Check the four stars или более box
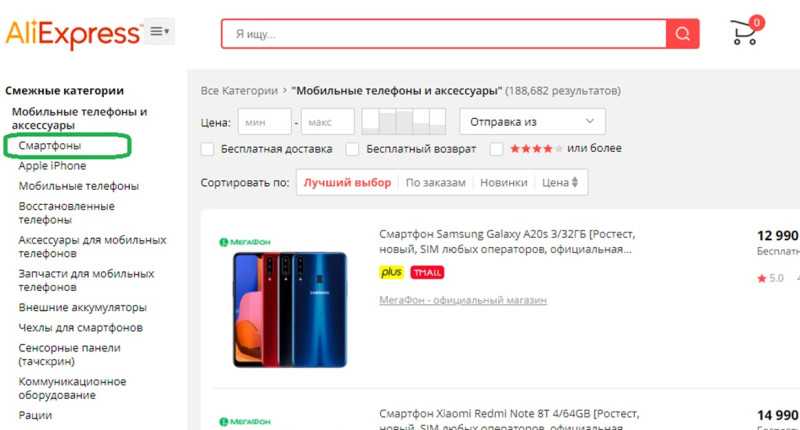 [496, 149]
